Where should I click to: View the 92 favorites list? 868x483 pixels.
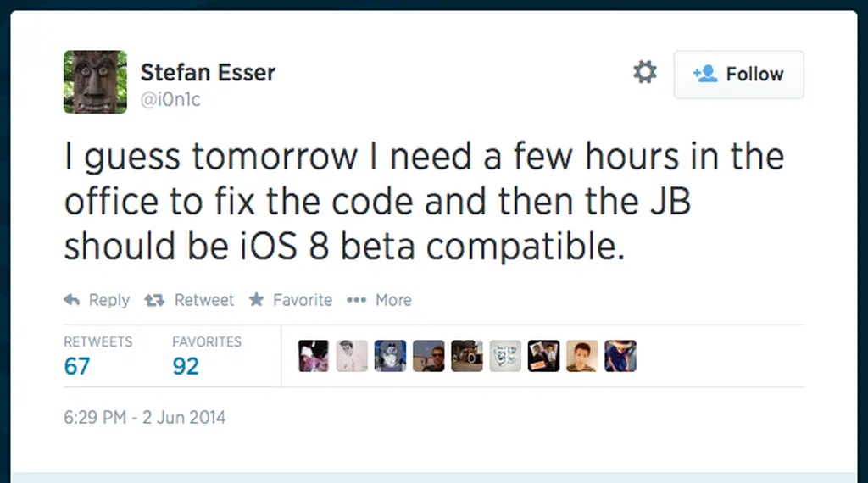point(186,365)
